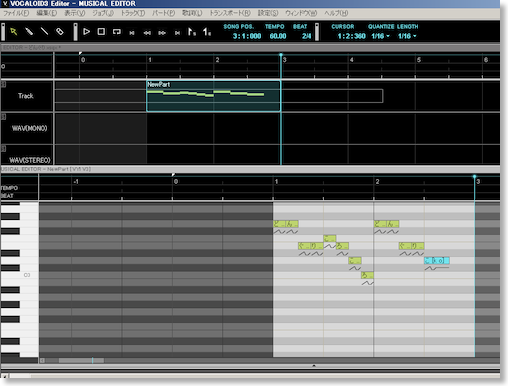Screen dimensions: 508x386
Task: Open the トラック(T) menu
Action: point(133,13)
